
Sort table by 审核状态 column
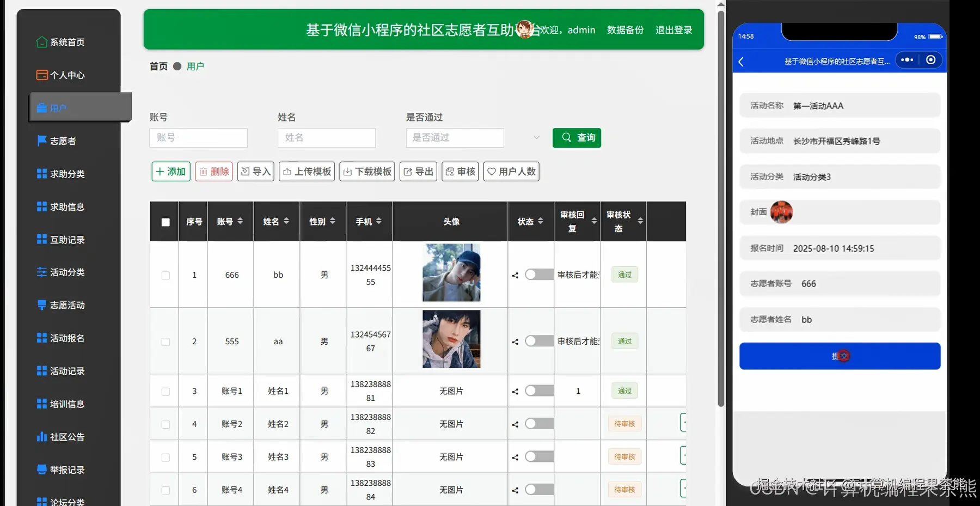[640, 221]
